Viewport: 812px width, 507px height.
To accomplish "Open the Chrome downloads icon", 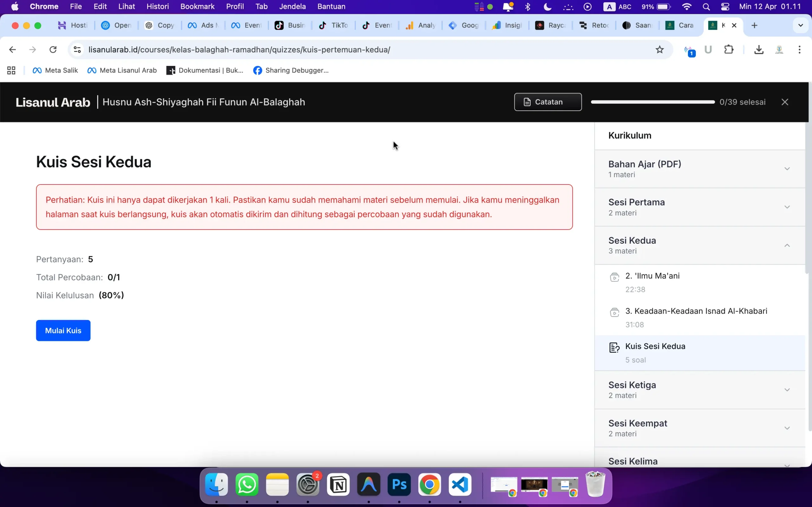I will (759, 50).
